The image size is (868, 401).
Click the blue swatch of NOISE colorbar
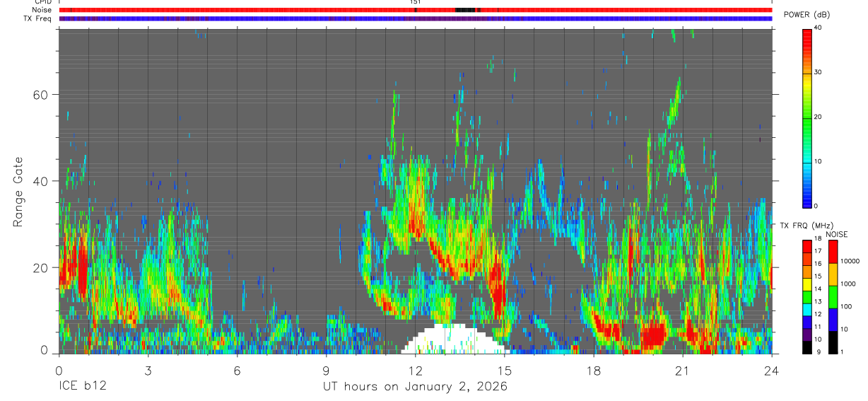click(x=833, y=320)
